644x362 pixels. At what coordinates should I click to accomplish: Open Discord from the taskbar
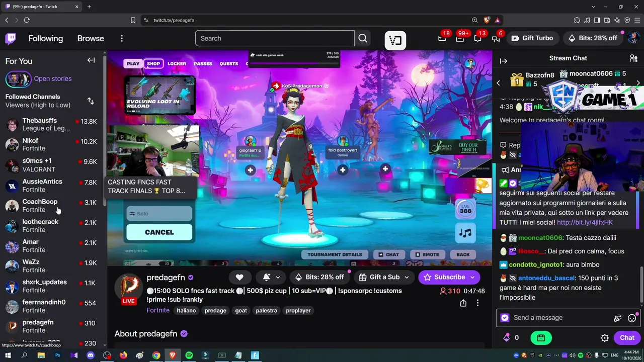click(x=91, y=355)
